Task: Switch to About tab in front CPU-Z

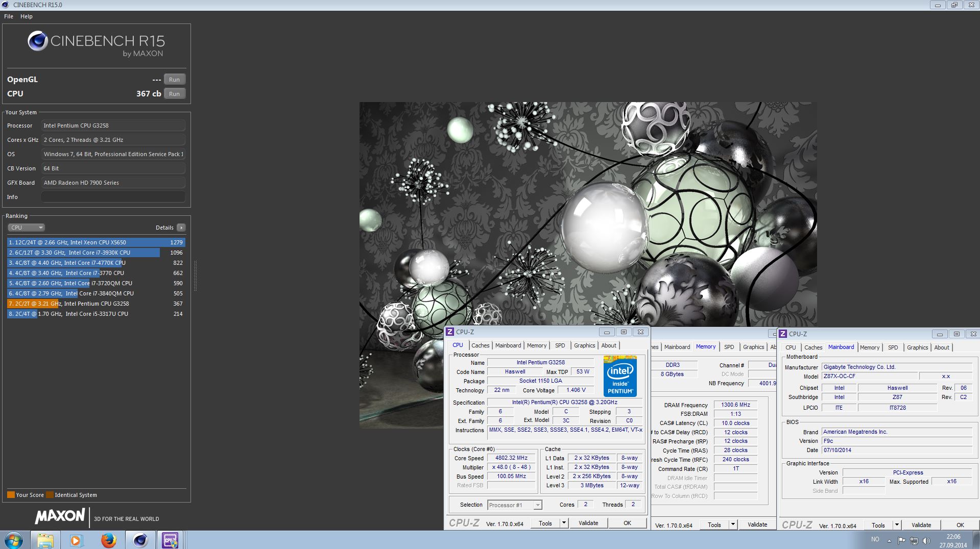Action: coord(609,345)
